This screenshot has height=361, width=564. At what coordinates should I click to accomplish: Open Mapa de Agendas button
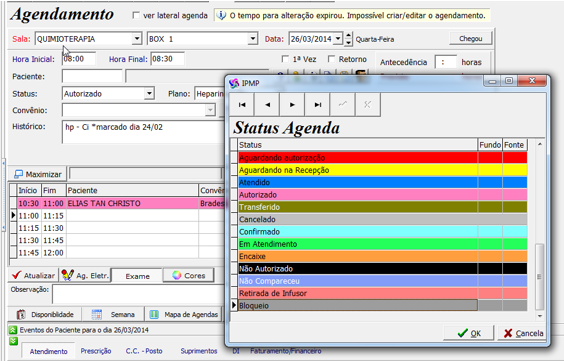183,314
